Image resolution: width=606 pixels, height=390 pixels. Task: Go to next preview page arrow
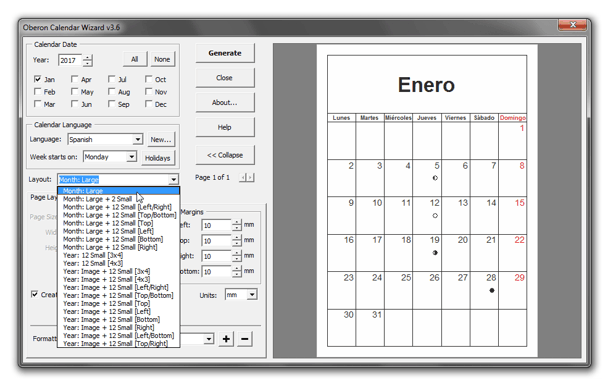[250, 177]
